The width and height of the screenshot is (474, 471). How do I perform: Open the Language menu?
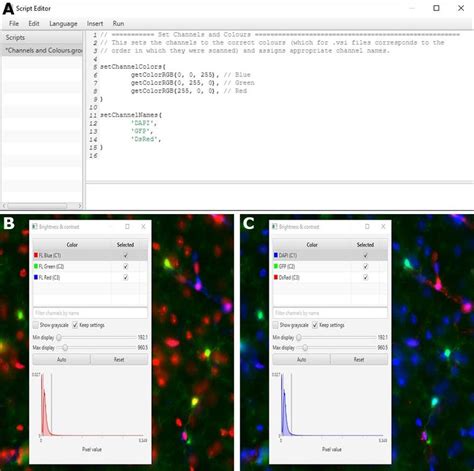pos(63,24)
